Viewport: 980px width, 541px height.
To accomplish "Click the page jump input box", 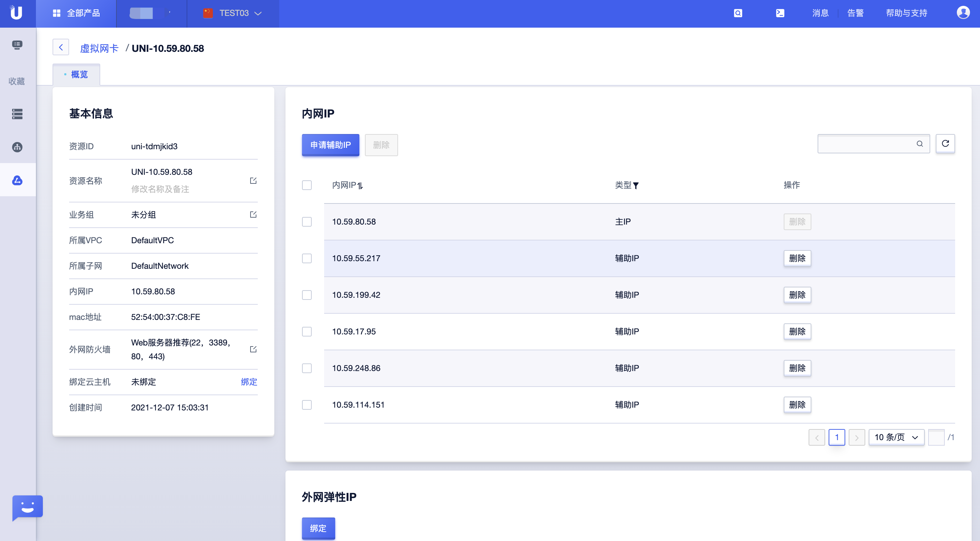I will (x=936, y=437).
